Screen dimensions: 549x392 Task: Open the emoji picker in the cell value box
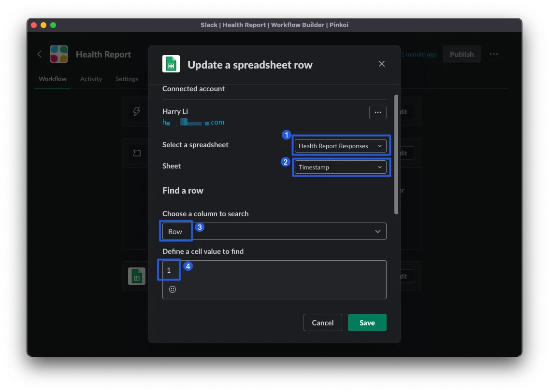pyautogui.click(x=173, y=289)
